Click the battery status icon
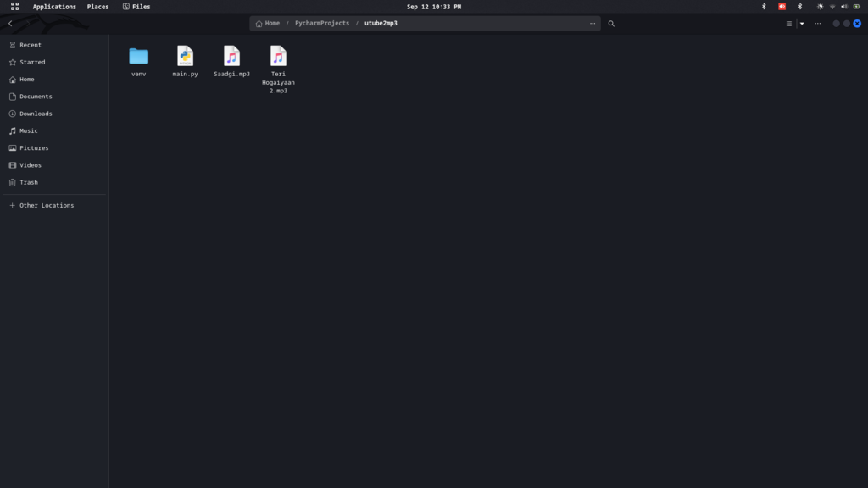868x488 pixels. point(856,7)
